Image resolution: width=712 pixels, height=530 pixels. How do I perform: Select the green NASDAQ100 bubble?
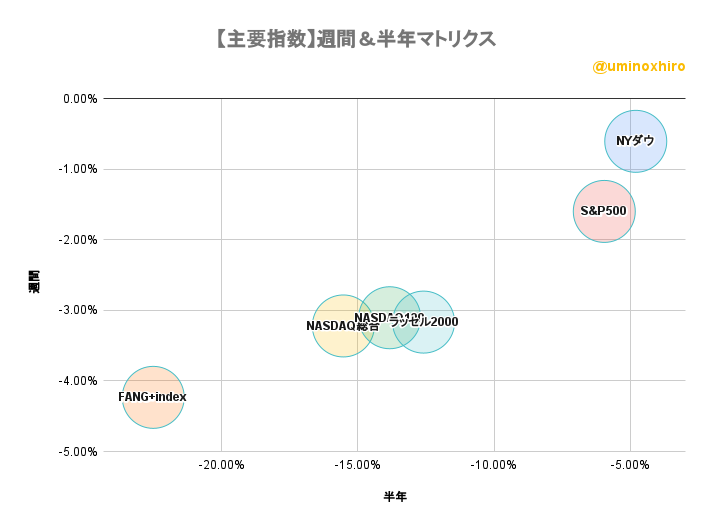pyautogui.click(x=389, y=318)
